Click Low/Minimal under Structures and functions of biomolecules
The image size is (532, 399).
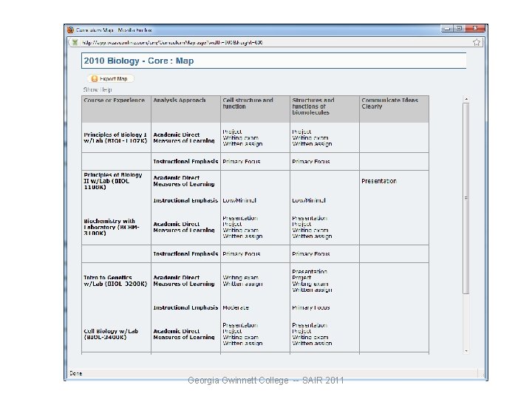click(309, 200)
